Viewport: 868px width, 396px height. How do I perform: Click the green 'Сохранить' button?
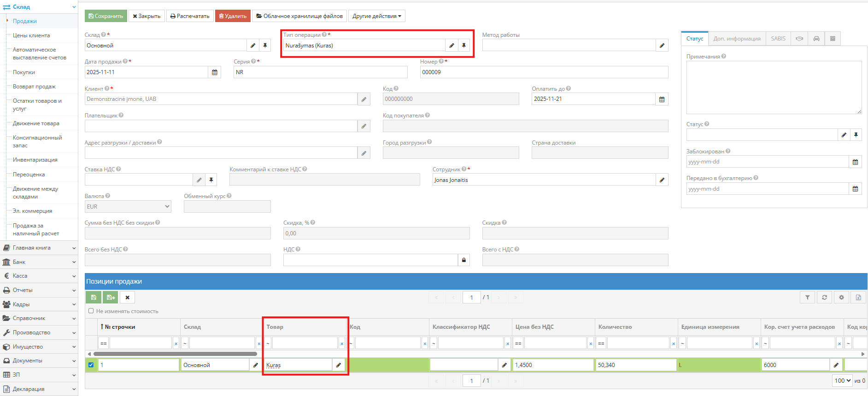pyautogui.click(x=106, y=16)
